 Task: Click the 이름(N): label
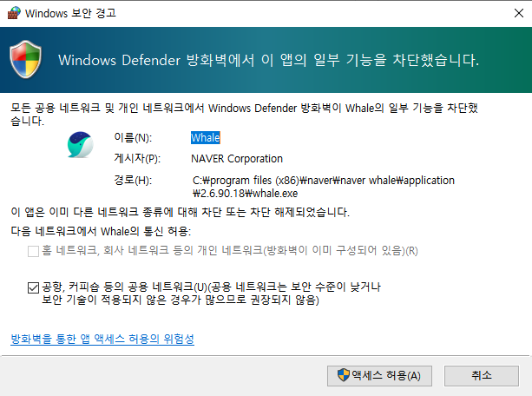click(x=133, y=137)
